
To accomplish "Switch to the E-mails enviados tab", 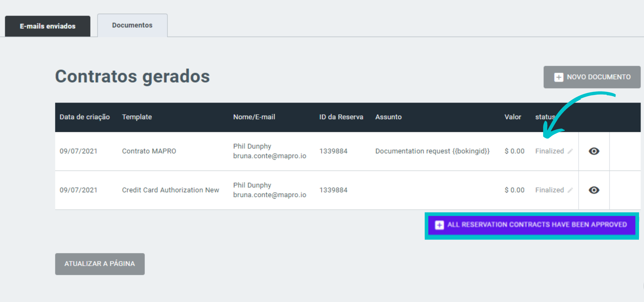I will tap(48, 26).
